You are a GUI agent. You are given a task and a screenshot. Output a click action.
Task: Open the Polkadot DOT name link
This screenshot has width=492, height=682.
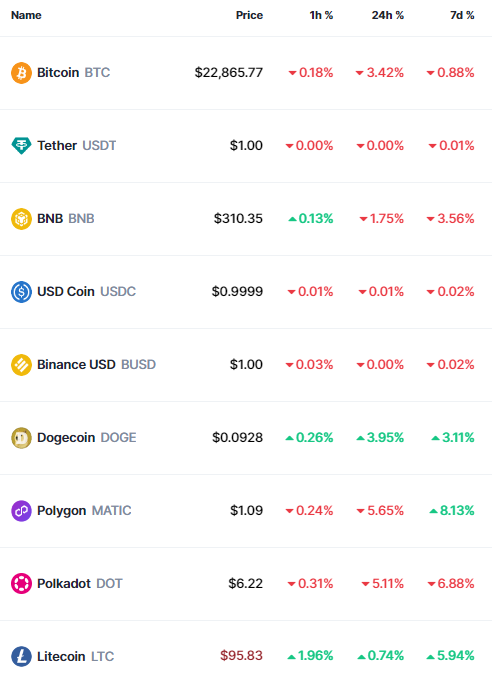[x=80, y=584]
